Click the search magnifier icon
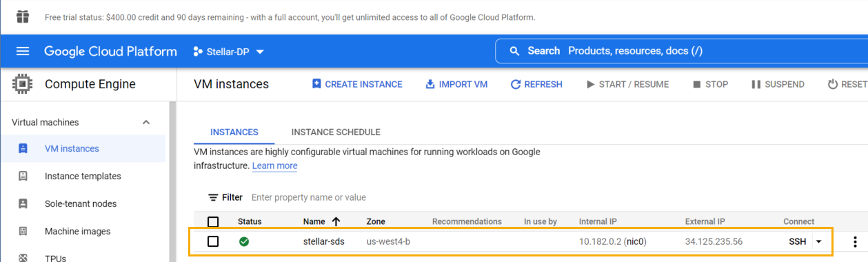Screen dimensions: 868x262 [x=514, y=51]
